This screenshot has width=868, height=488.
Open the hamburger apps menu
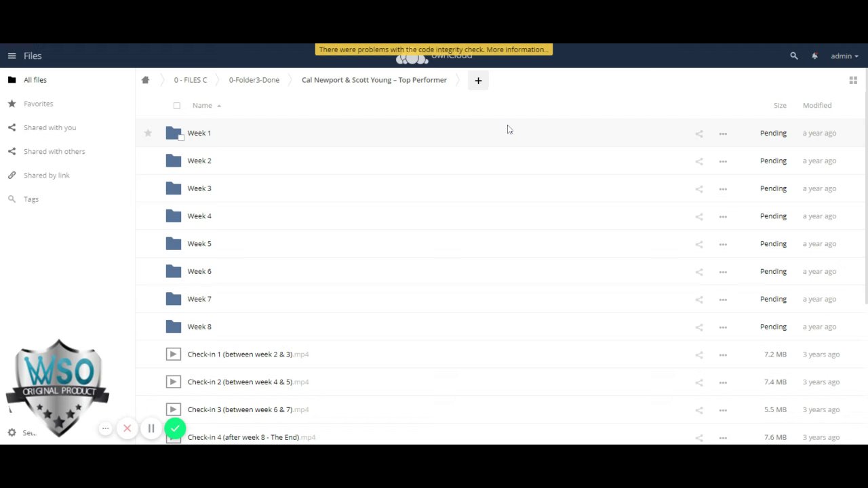[x=12, y=56]
